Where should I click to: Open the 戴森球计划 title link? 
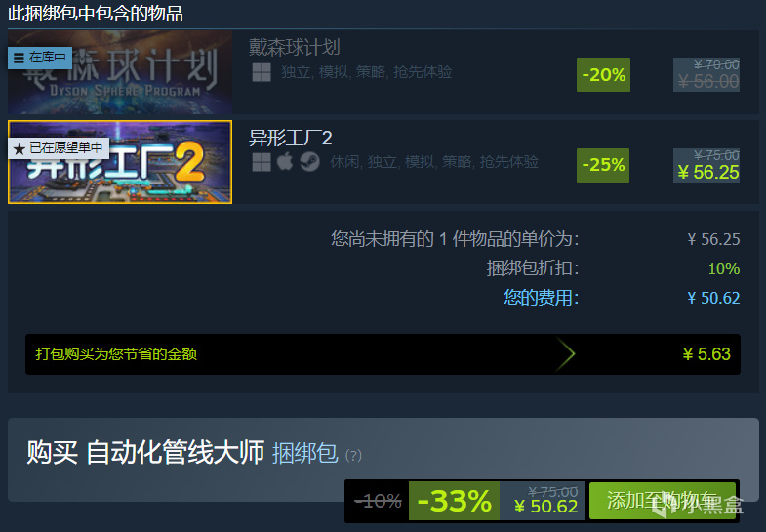point(294,48)
